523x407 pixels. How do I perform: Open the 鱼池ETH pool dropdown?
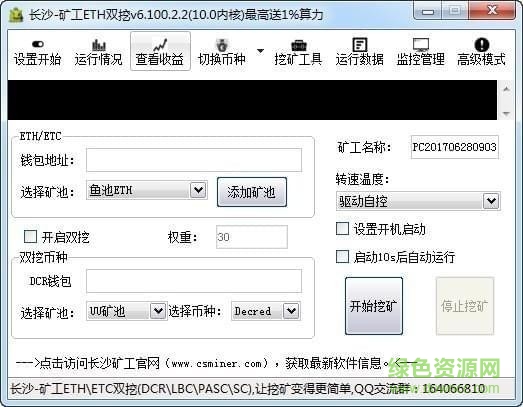[147, 190]
